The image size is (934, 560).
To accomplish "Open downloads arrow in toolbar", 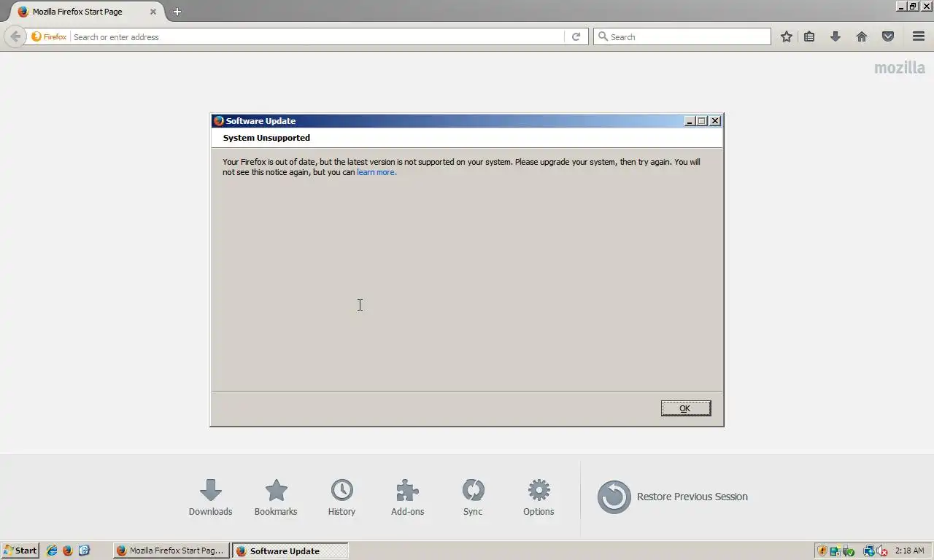I will tap(835, 36).
